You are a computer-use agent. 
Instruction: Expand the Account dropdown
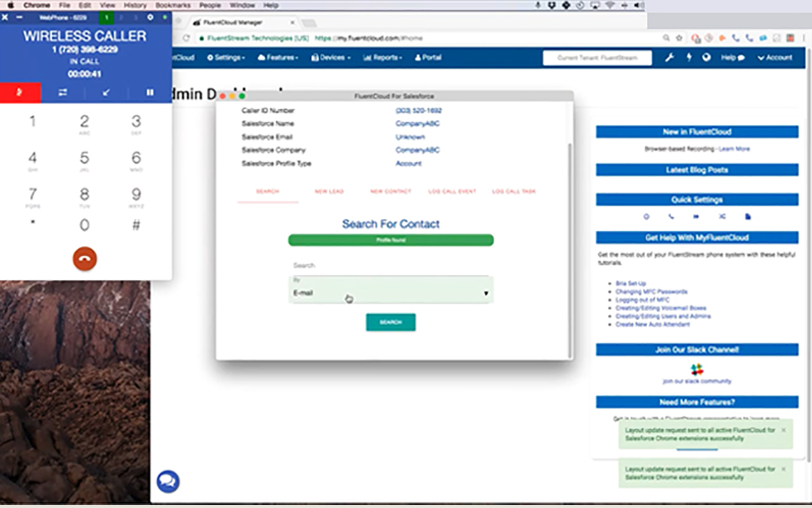pos(775,57)
